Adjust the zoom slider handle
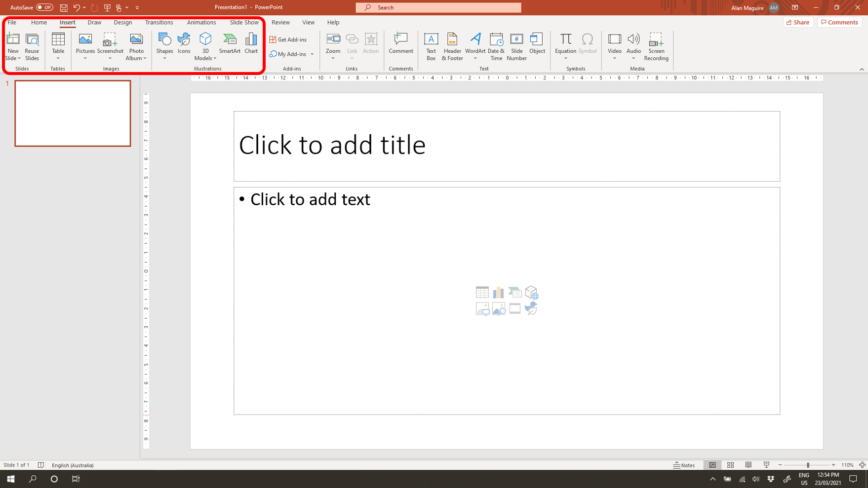 pyautogui.click(x=808, y=465)
